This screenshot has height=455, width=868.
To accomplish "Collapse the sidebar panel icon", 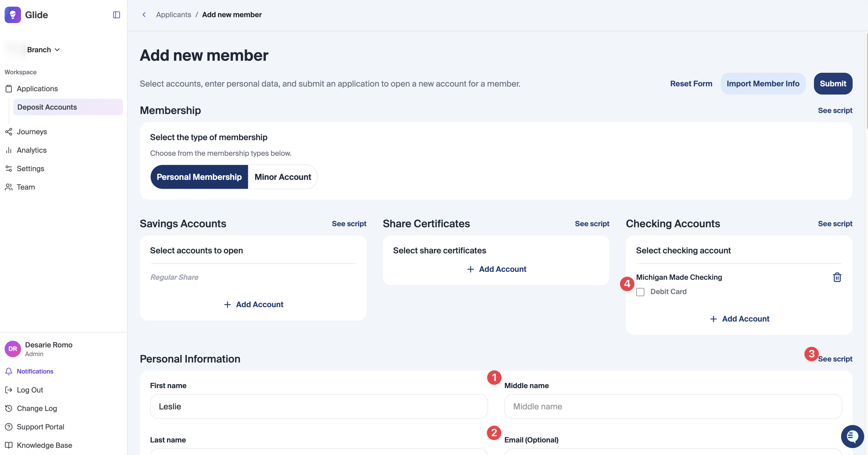I will [116, 15].
